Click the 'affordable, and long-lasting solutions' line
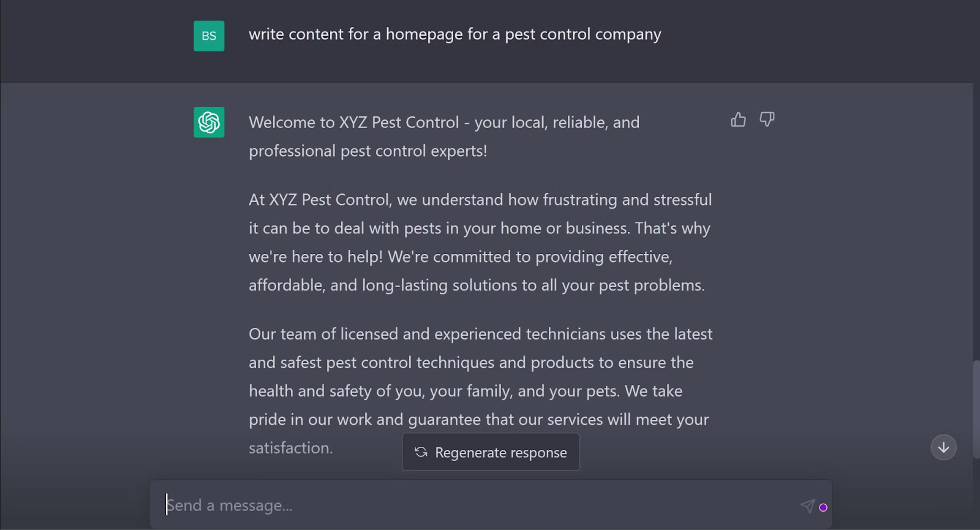 [477, 285]
